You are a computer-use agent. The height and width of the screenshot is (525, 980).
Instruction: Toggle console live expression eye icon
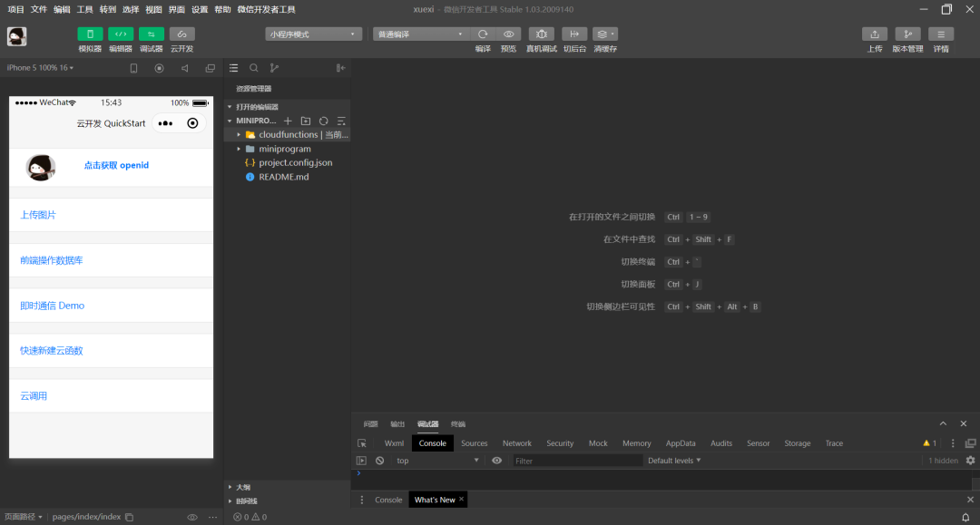pyautogui.click(x=497, y=461)
